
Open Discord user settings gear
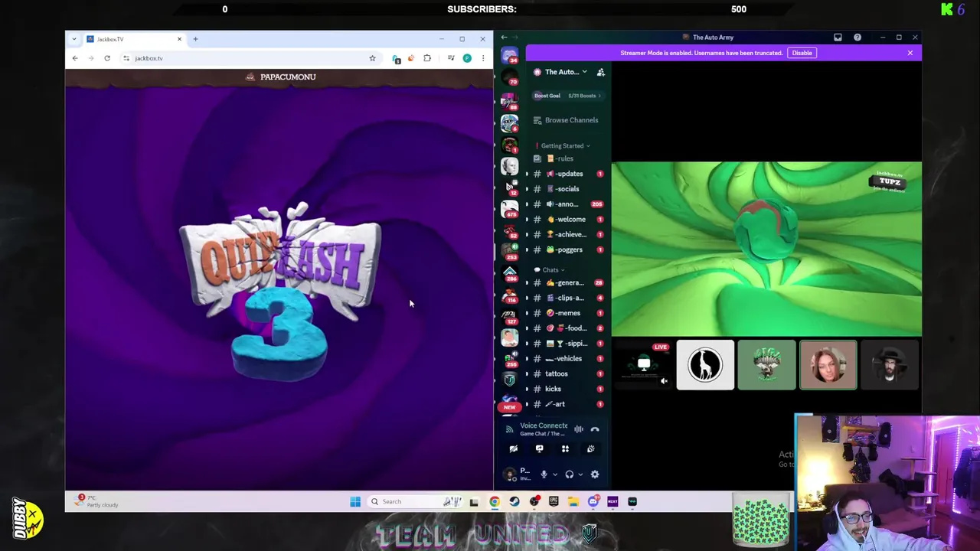click(594, 474)
